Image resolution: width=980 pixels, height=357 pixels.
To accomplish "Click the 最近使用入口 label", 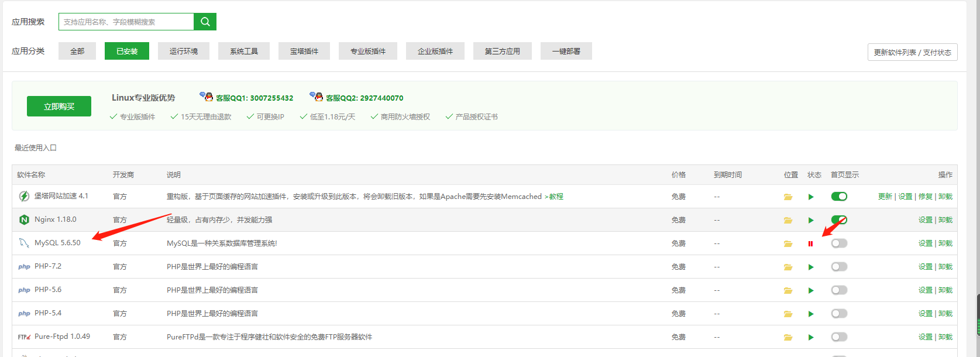I will coord(36,148).
